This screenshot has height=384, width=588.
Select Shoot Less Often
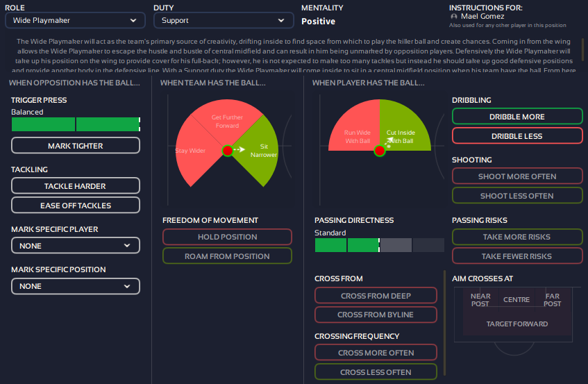517,195
